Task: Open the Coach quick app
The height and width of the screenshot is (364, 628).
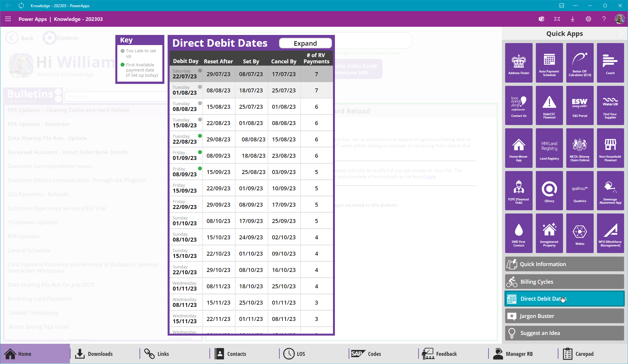Action: 610,63
